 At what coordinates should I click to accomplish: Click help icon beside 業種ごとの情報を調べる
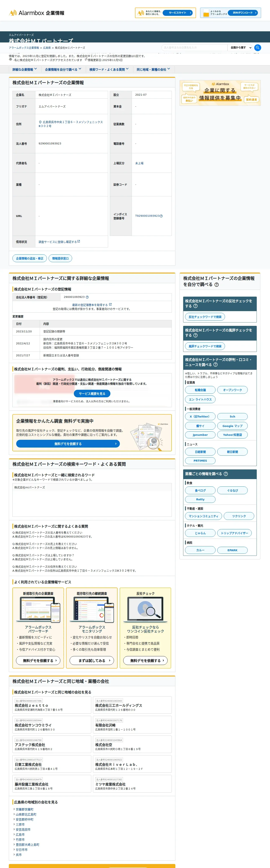[x=225, y=474]
